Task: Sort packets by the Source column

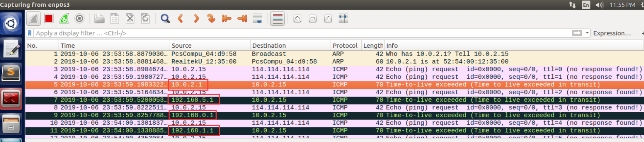Action: (182, 46)
